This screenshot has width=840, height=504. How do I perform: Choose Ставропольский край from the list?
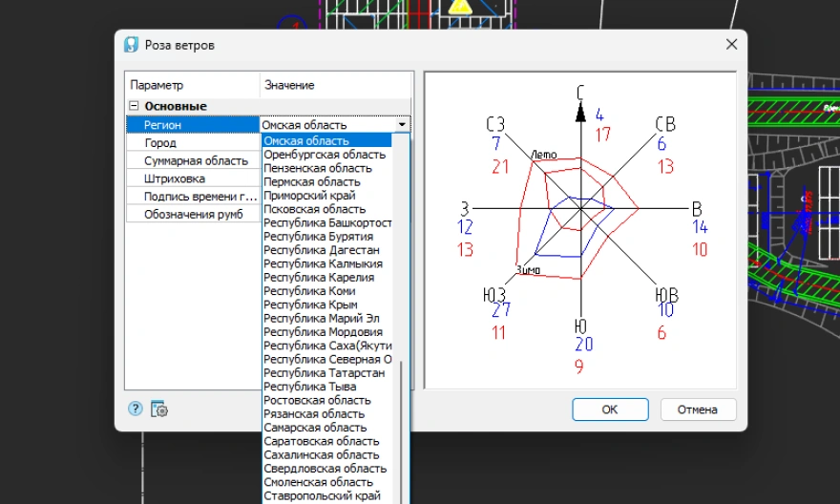[322, 495]
